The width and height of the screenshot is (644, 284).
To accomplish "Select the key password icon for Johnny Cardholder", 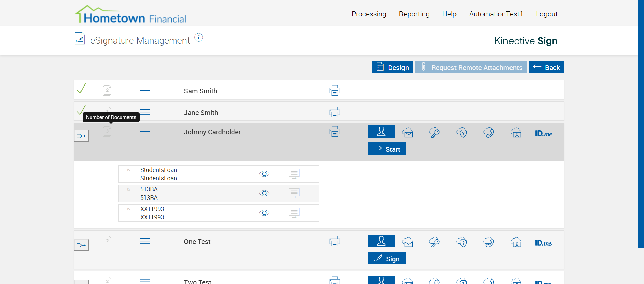I will pos(434,133).
